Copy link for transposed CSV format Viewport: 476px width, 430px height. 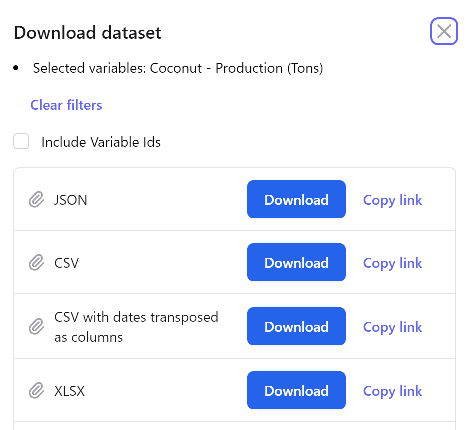click(392, 327)
